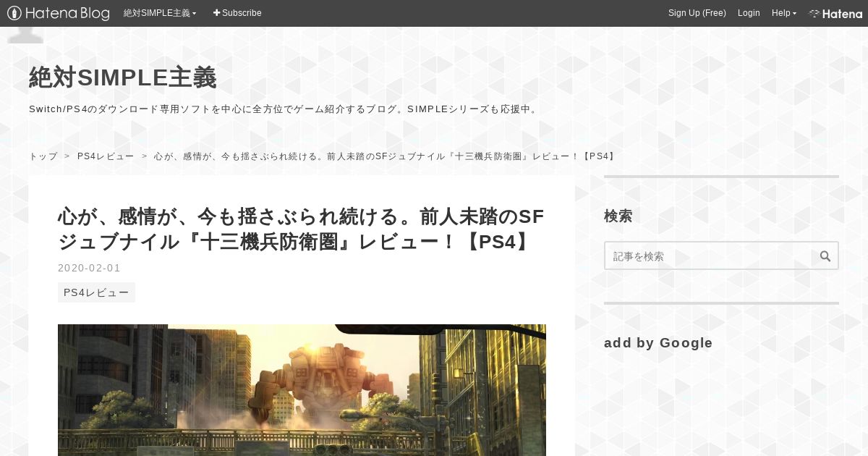Open the 十三機兵防衛圏 review article title
The width and height of the screenshot is (868, 456).
301,229
